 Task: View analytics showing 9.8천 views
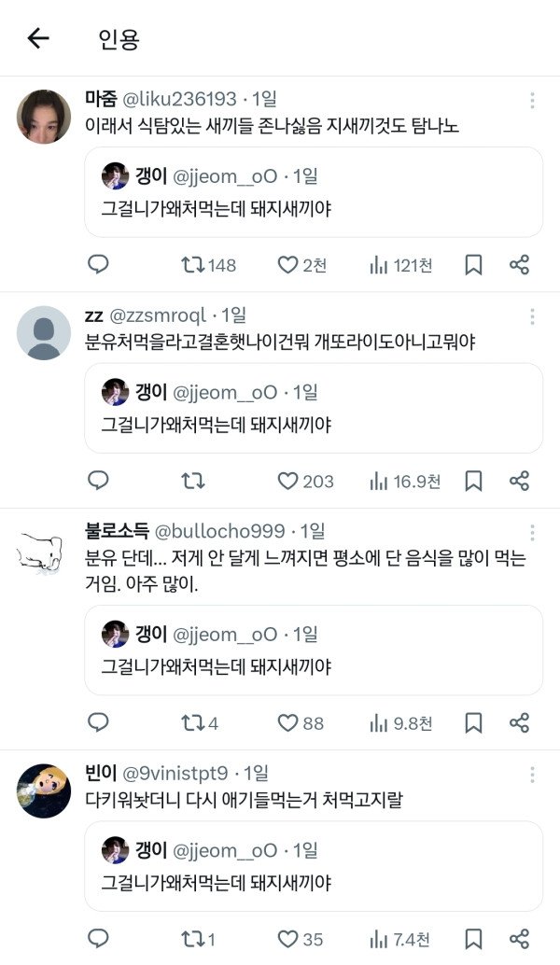[x=401, y=723]
